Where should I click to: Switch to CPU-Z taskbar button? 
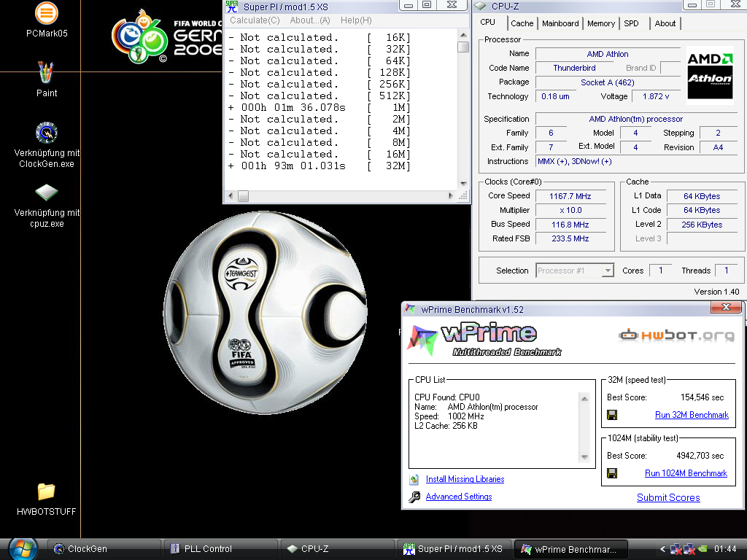[x=337, y=548]
